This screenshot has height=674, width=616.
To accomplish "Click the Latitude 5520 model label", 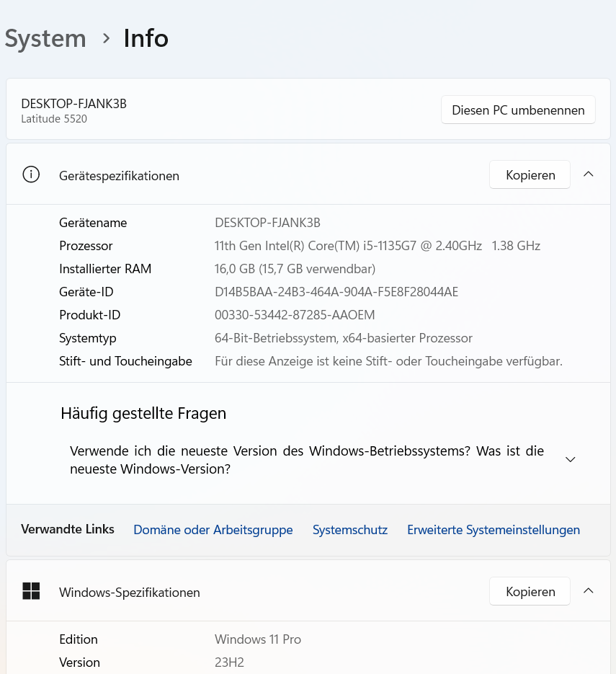I will click(54, 119).
